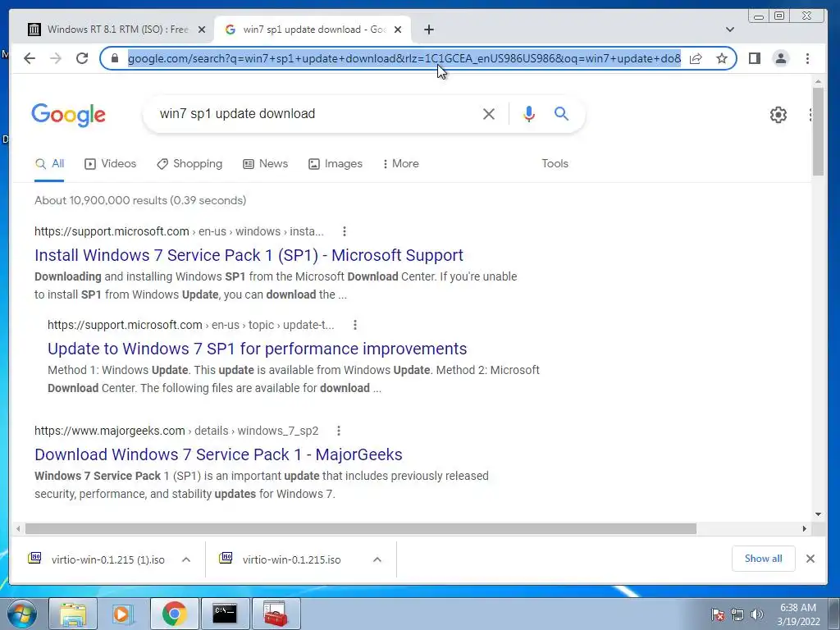Close the Windows RT 8.1 tab
Viewport: 840px width, 630px height.
coord(202,30)
